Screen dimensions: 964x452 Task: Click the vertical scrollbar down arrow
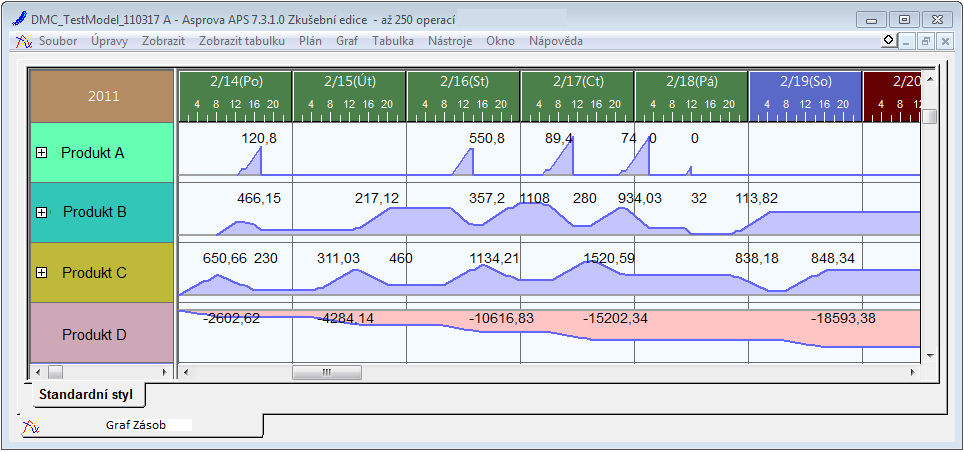point(930,355)
